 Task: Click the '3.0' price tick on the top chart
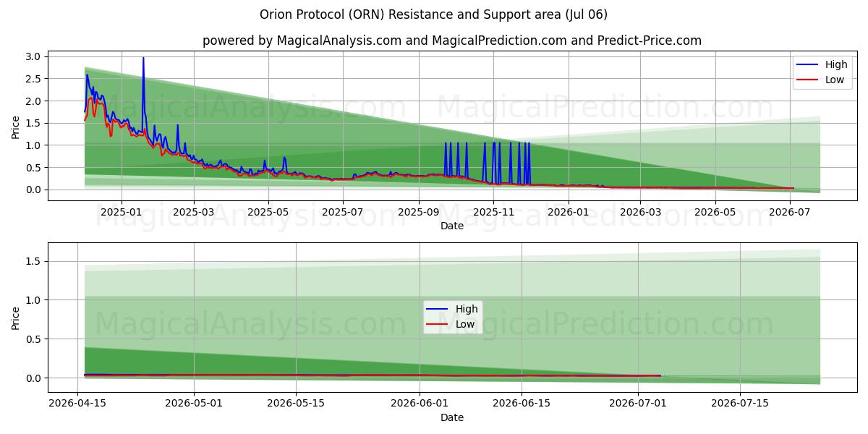pyautogui.click(x=33, y=56)
